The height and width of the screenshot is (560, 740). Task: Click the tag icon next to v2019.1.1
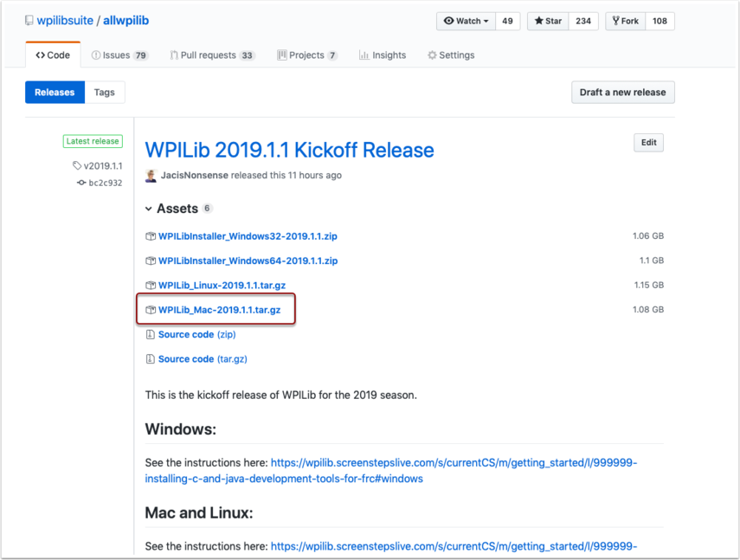(77, 166)
